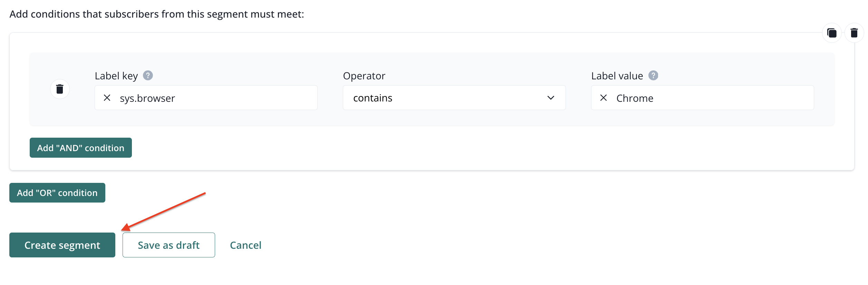The width and height of the screenshot is (868, 285).
Task: Delete the whole condition group with the top-right trash icon
Action: tap(854, 33)
